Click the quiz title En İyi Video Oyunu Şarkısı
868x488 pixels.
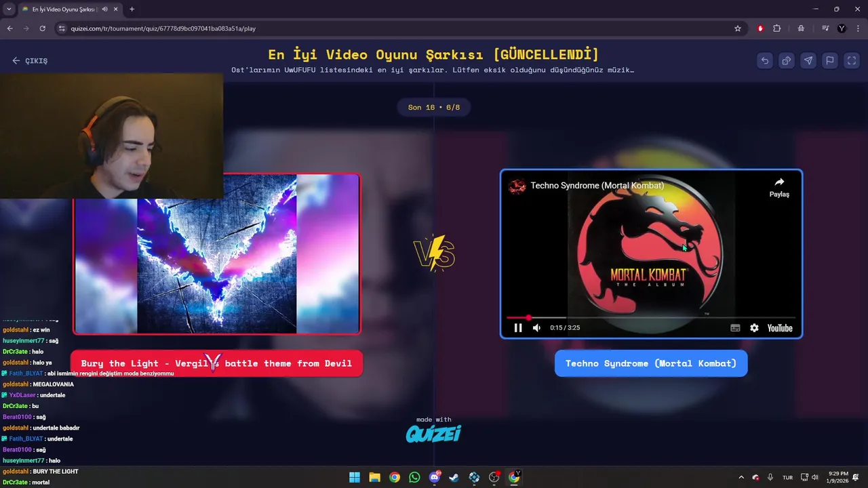click(433, 55)
